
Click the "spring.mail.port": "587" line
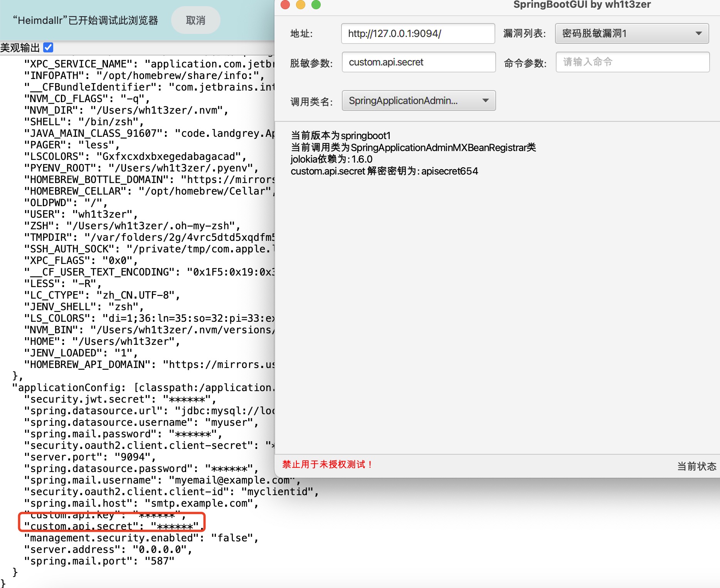tap(99, 561)
